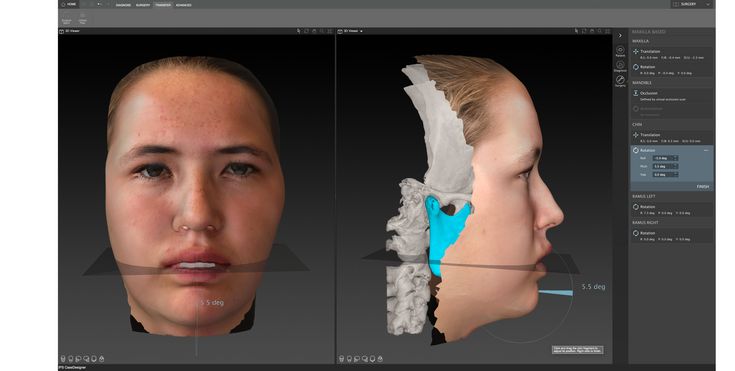The height and width of the screenshot is (371, 735).
Task: Click the last toolbar icon of right viewer
Action: (x=608, y=31)
